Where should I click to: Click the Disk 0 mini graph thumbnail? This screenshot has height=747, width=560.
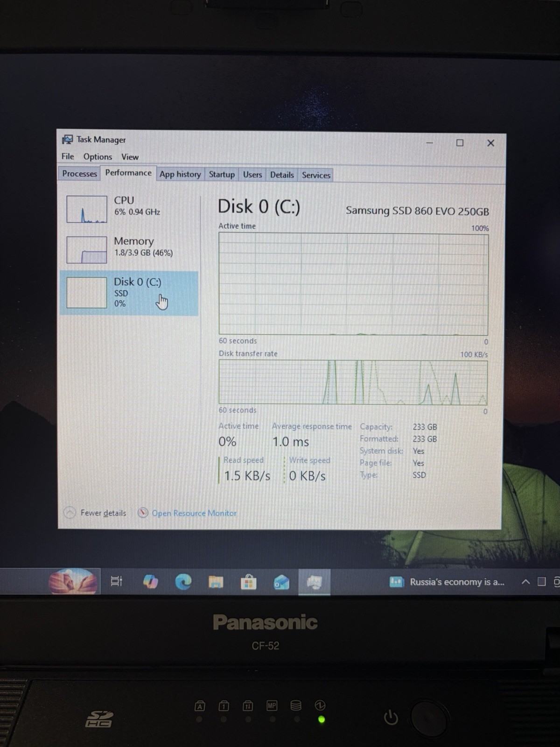pyautogui.click(x=87, y=293)
